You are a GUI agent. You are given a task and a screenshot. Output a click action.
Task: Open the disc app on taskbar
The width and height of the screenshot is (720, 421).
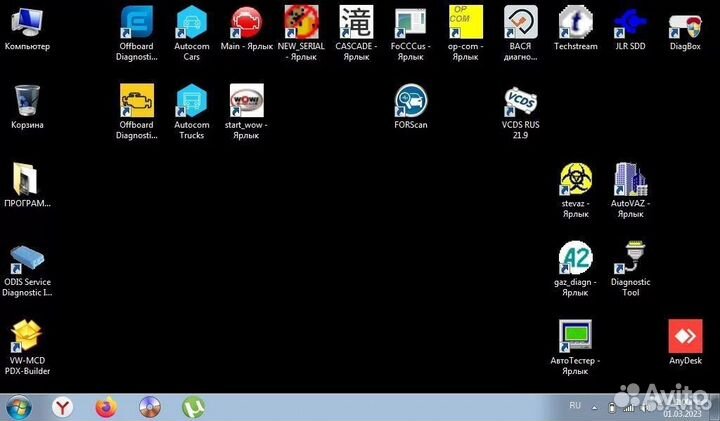tap(150, 407)
